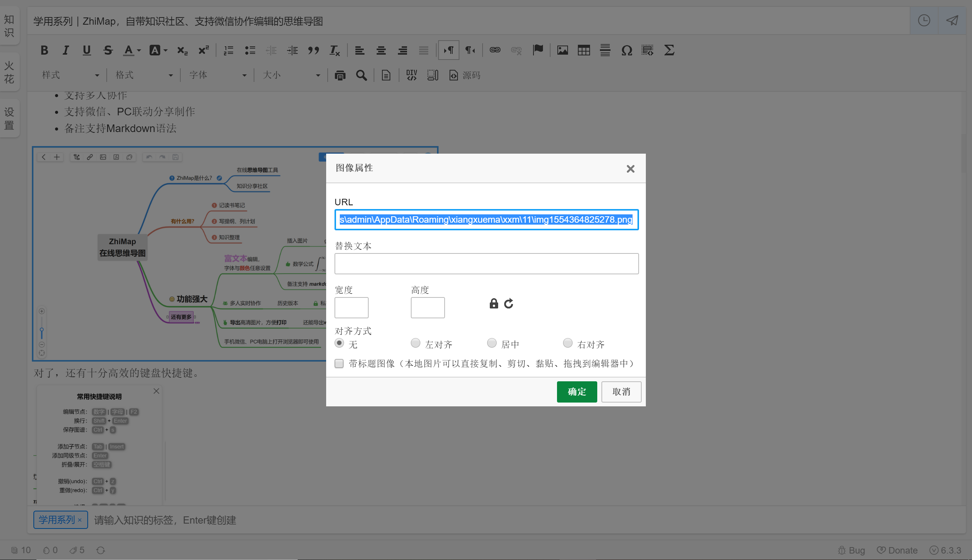
Task: Open the 格式 format dropdown
Action: [x=144, y=76]
